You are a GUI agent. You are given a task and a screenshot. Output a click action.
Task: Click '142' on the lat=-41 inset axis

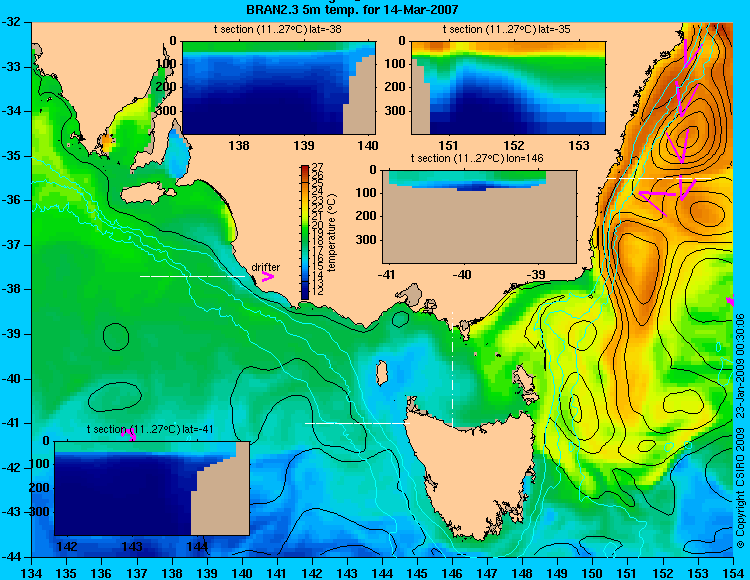(67, 547)
